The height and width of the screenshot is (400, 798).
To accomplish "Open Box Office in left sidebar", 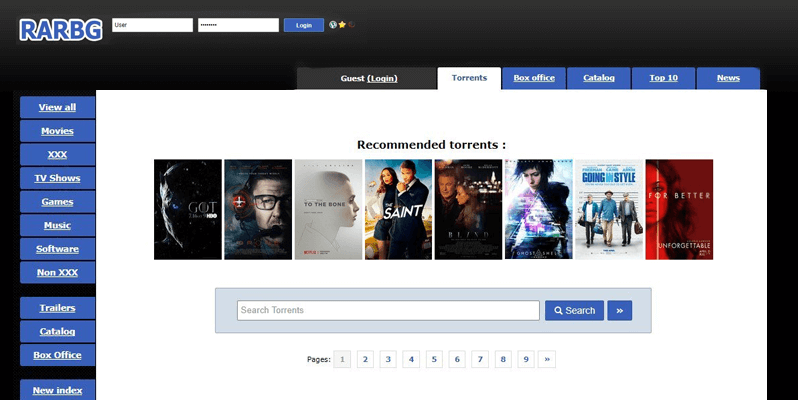I will [58, 355].
